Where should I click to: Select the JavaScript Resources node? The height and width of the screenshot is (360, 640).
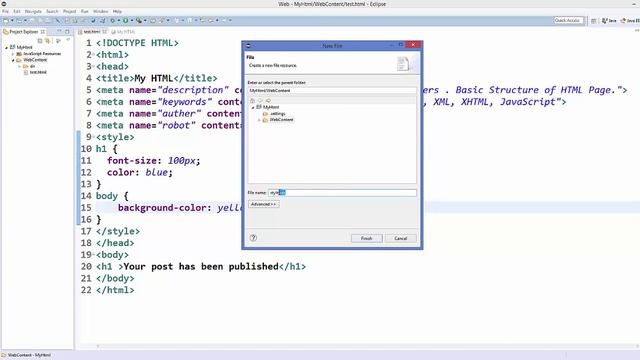pyautogui.click(x=42, y=54)
